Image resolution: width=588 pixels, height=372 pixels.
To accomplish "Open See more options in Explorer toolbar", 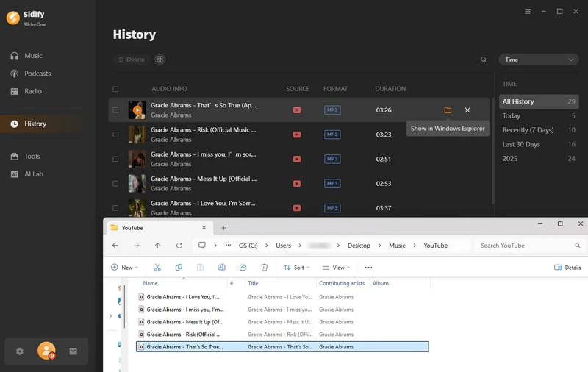I will pos(369,268).
